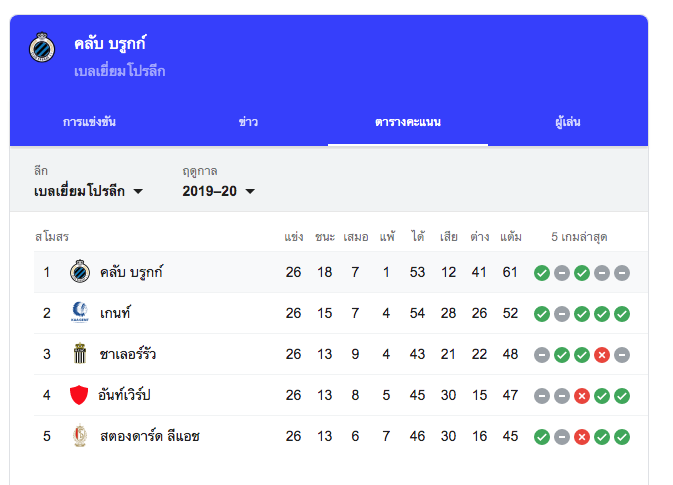Open the 2019–20 season dropdown
Viewport: 673px width, 485px height.
218,191
